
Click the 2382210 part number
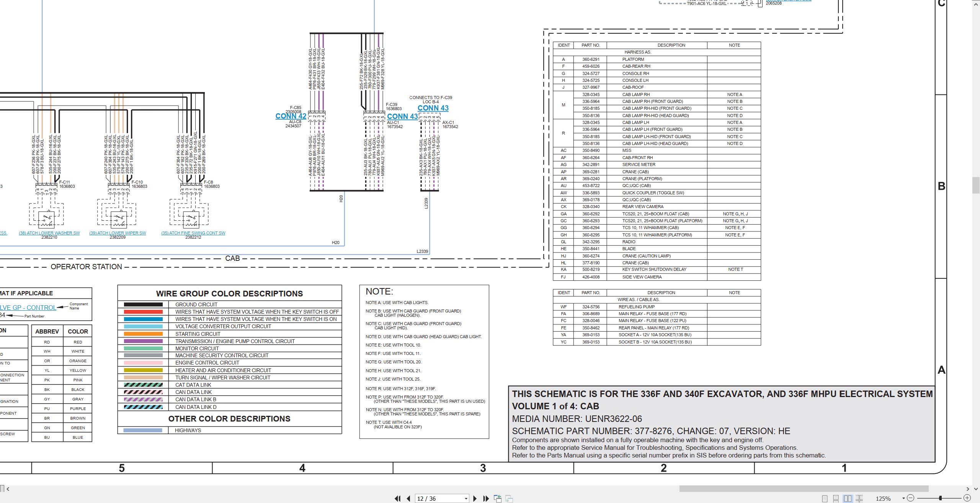[x=49, y=237]
